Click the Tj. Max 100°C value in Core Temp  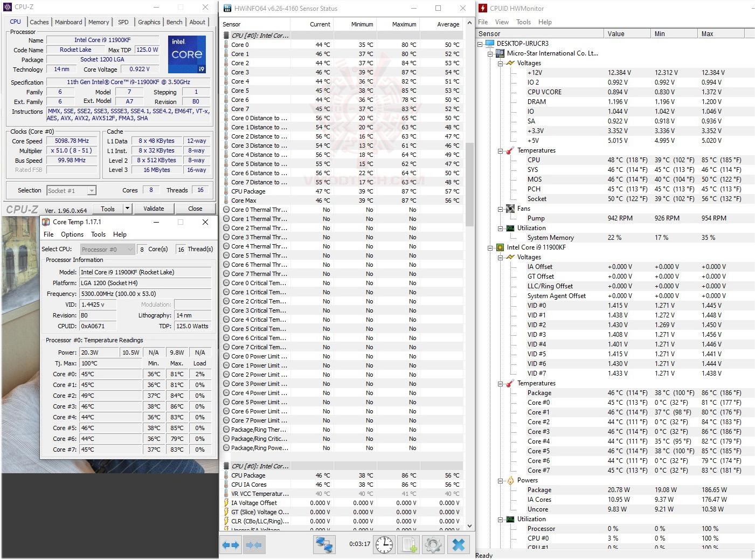pyautogui.click(x=110, y=363)
